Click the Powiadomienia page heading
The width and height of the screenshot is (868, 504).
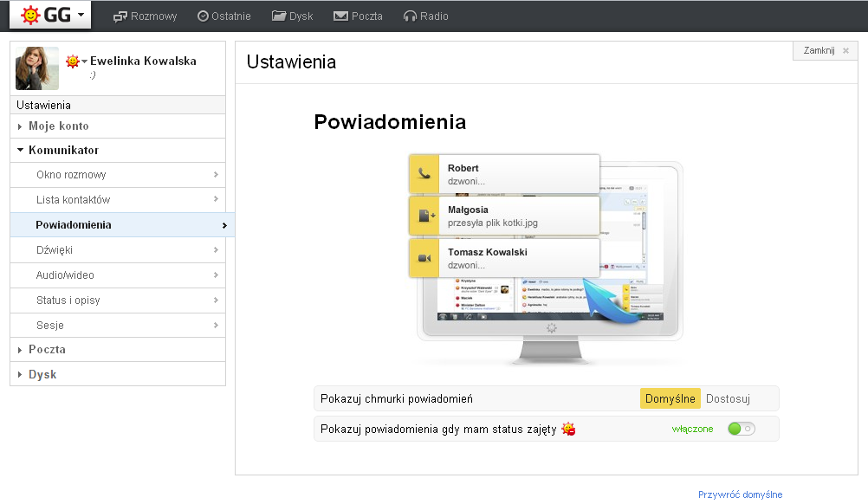tap(390, 122)
